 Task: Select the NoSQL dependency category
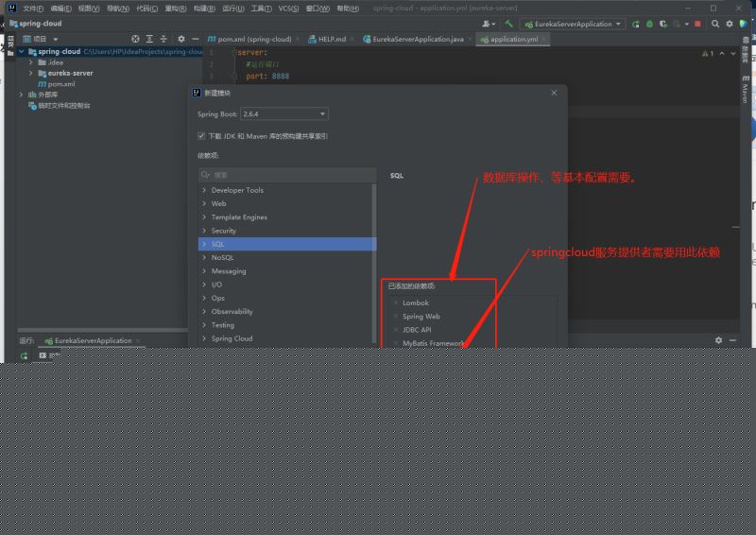(222, 257)
